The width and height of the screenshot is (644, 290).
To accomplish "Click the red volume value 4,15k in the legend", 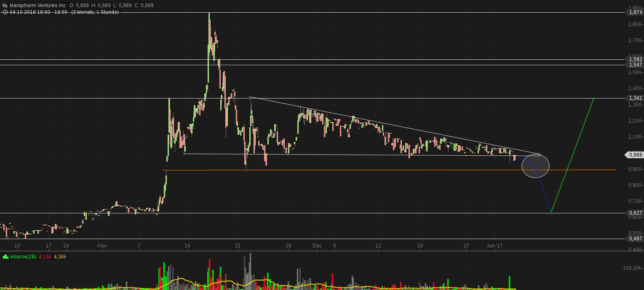I will (x=44, y=257).
